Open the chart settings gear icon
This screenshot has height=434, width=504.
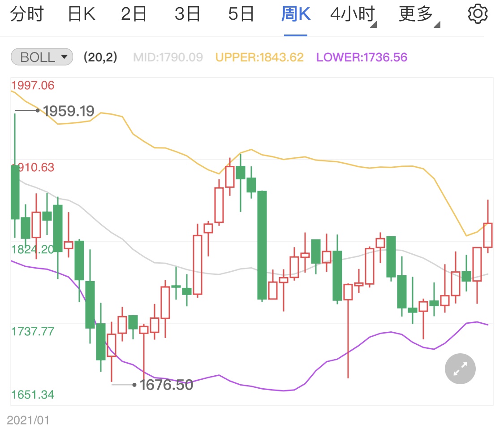(x=478, y=14)
